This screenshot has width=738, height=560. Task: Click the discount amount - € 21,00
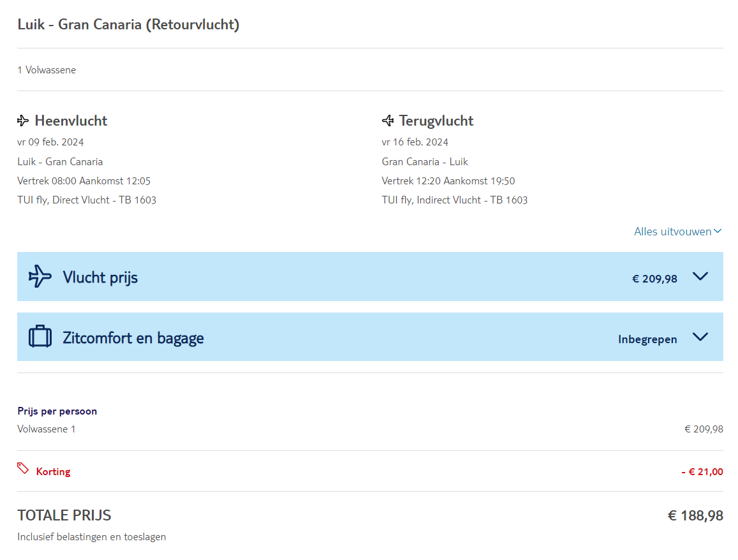pos(702,472)
